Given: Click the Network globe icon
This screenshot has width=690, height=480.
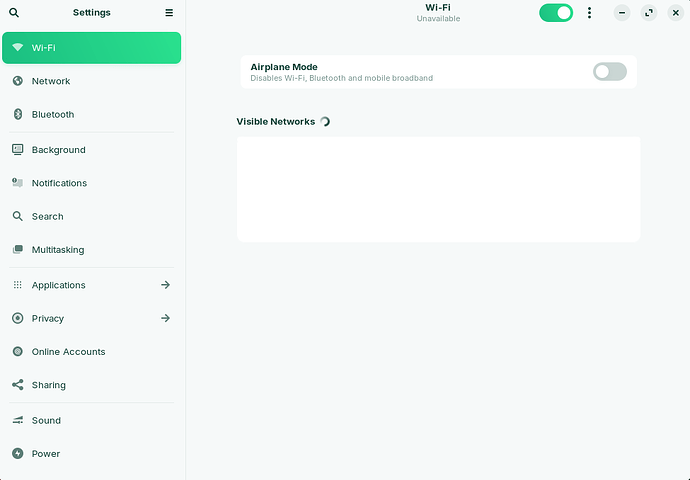Looking at the screenshot, I should (x=18, y=81).
